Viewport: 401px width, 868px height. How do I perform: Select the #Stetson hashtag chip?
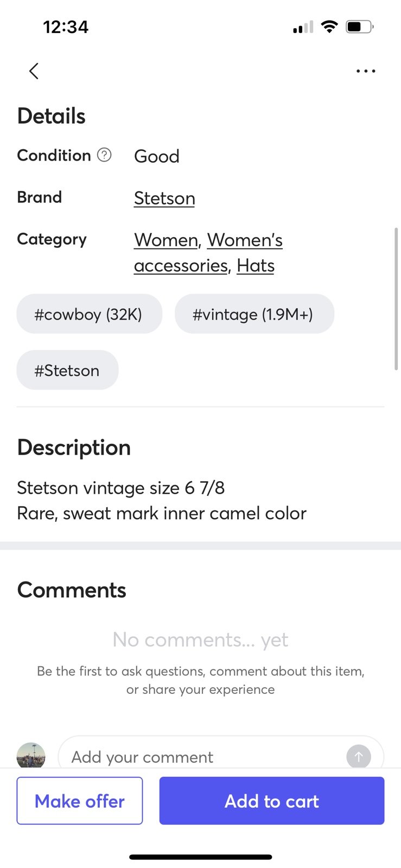pos(67,371)
